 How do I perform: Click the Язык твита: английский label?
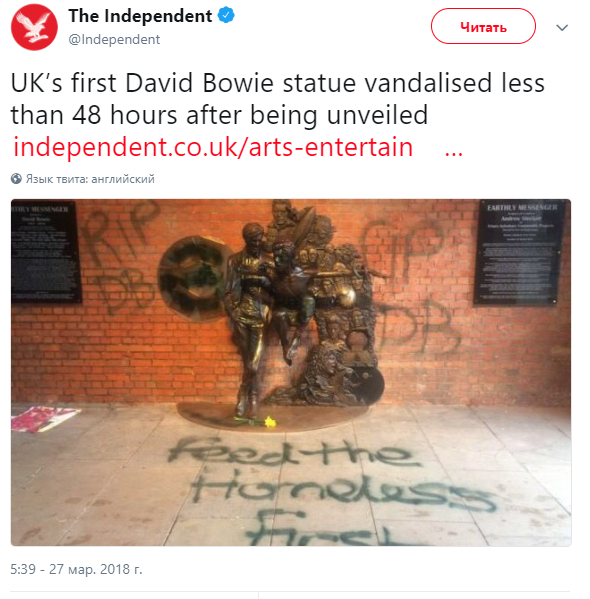(90, 179)
